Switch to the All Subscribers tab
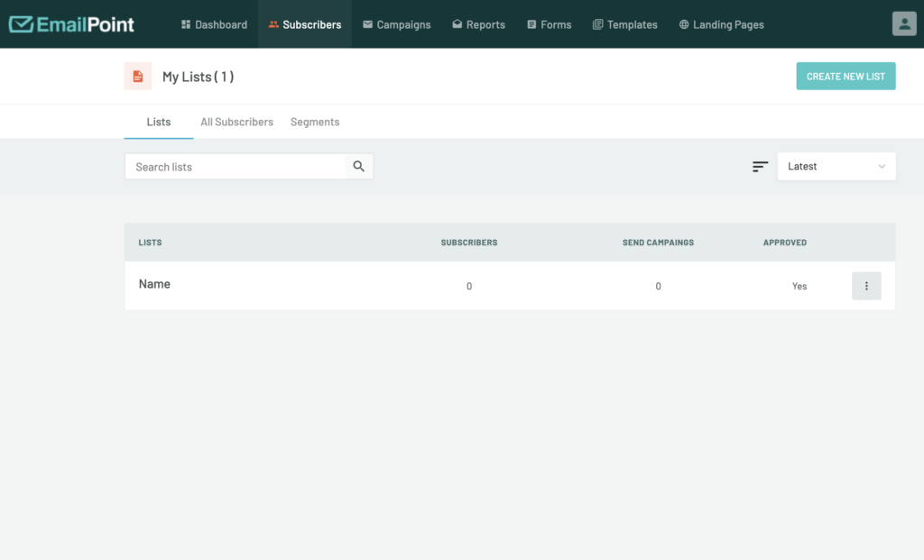Screen dimensions: 924x560 pos(236,122)
